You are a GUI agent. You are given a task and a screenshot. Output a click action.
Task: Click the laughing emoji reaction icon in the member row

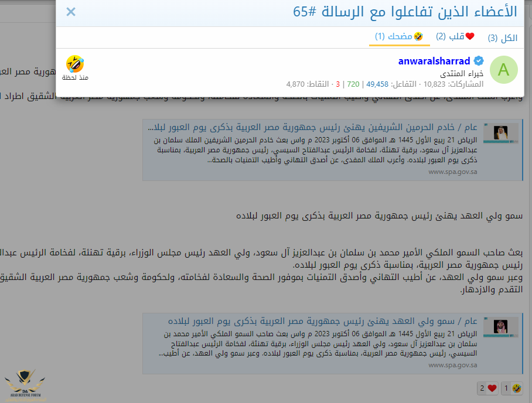(75, 64)
